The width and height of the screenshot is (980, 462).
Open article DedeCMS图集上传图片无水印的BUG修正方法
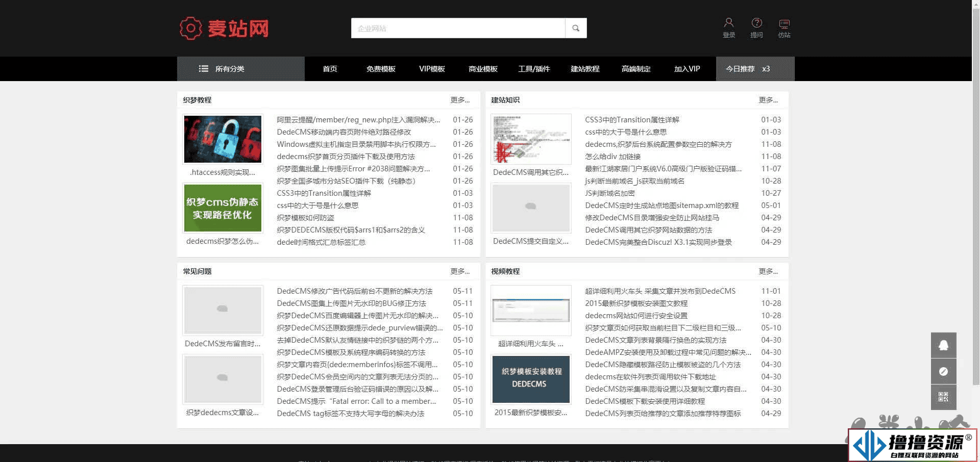tap(351, 303)
